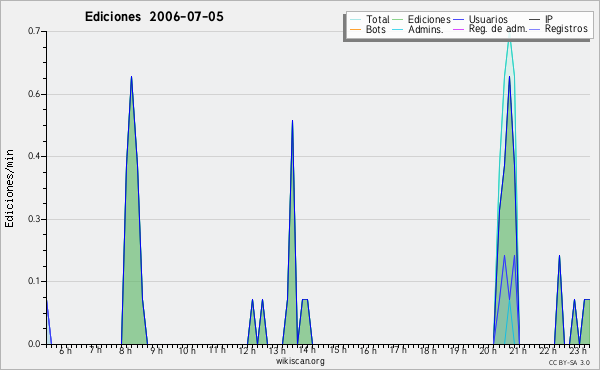
Task: Click the '10 h' x-axis label
Action: click(187, 351)
